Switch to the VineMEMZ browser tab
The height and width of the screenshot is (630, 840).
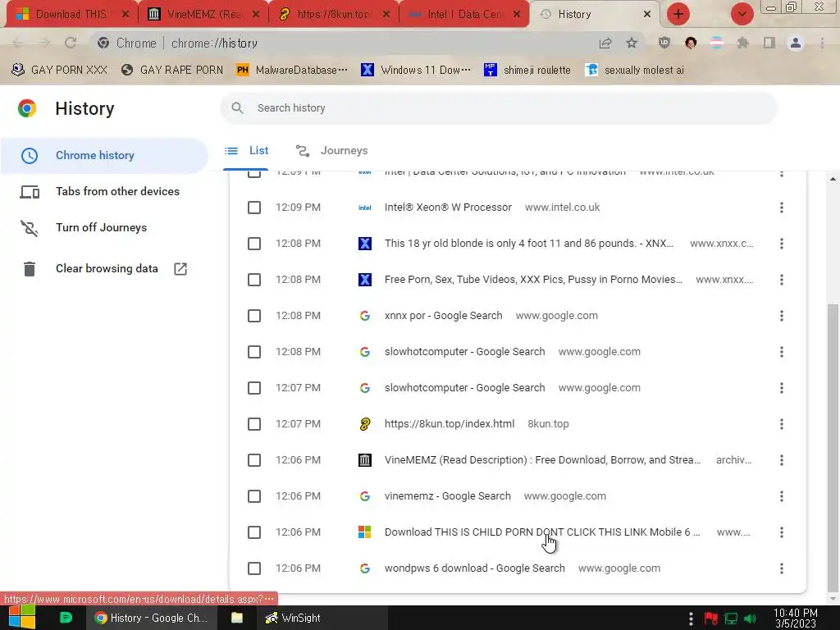[x=203, y=14]
